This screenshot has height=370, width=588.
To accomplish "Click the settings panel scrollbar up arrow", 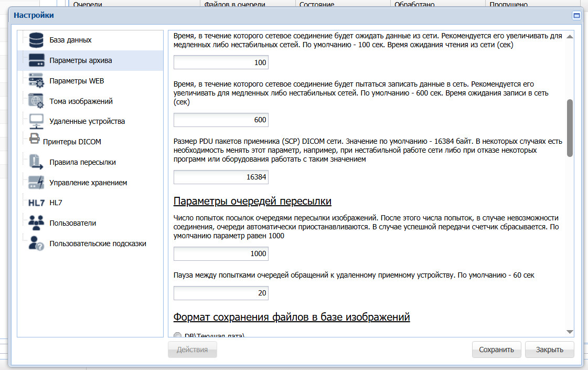I will [x=570, y=36].
